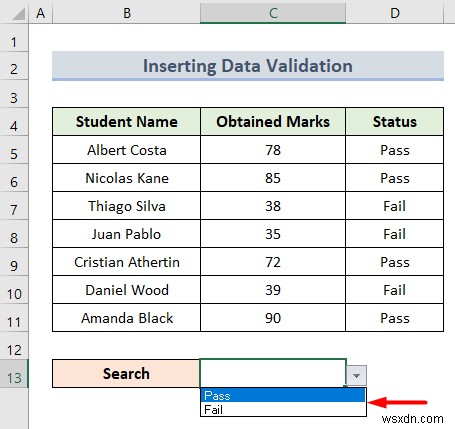Select column B header
This screenshot has height=429, width=455.
127,13
